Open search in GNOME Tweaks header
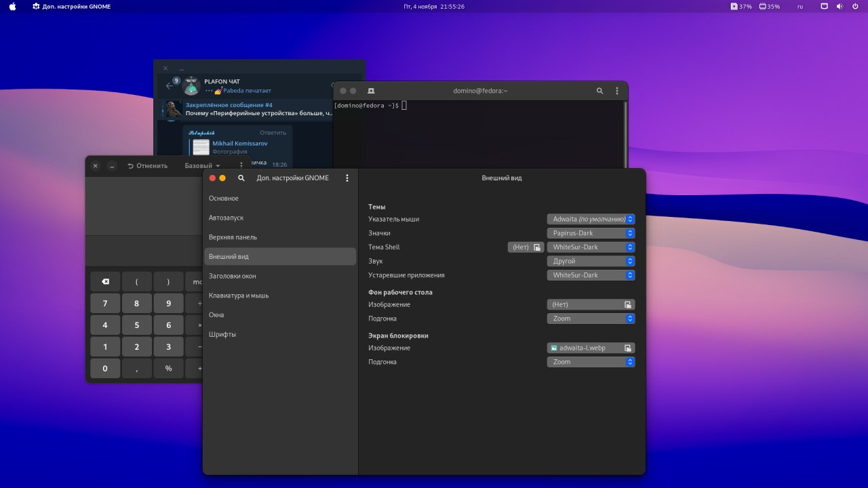This screenshot has height=488, width=868. (x=241, y=178)
